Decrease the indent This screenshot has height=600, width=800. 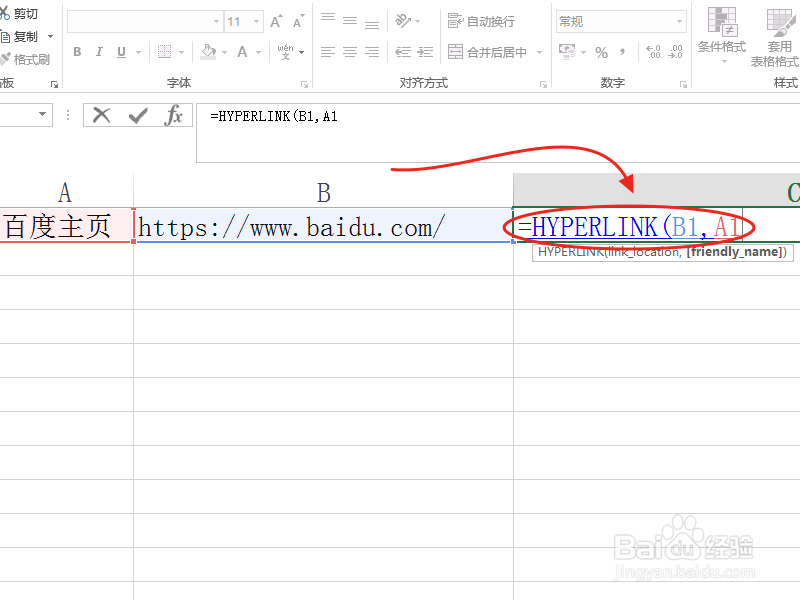tap(403, 52)
